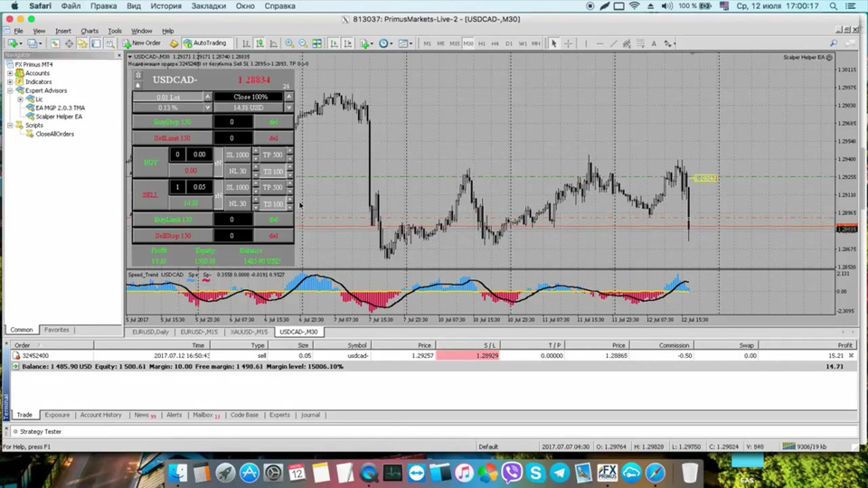The width and height of the screenshot is (868, 488).
Task: Toggle the Terminal panel toolbar icon
Action: pyautogui.click(x=97, y=43)
